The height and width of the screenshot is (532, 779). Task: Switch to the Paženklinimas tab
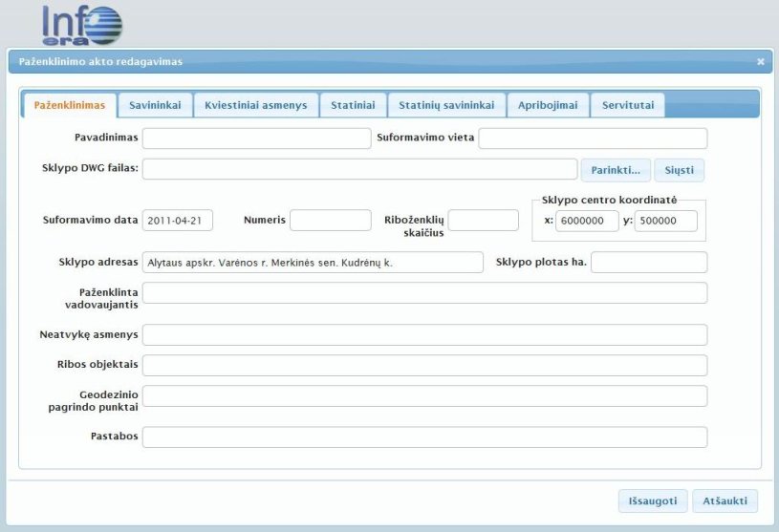(x=70, y=105)
